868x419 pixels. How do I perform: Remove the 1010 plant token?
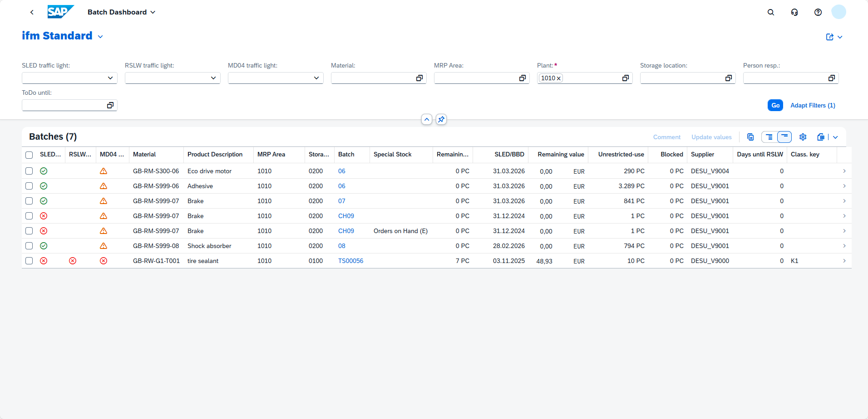coord(559,78)
